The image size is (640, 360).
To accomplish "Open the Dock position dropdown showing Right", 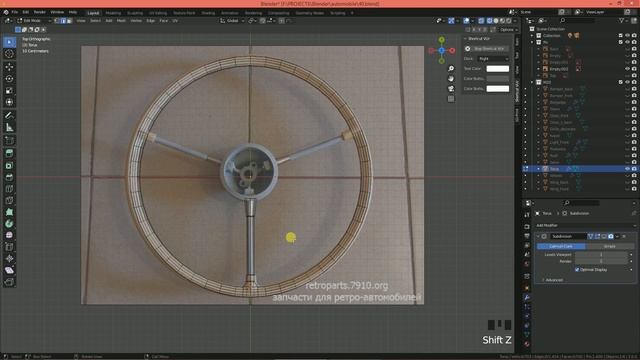I will (493, 59).
